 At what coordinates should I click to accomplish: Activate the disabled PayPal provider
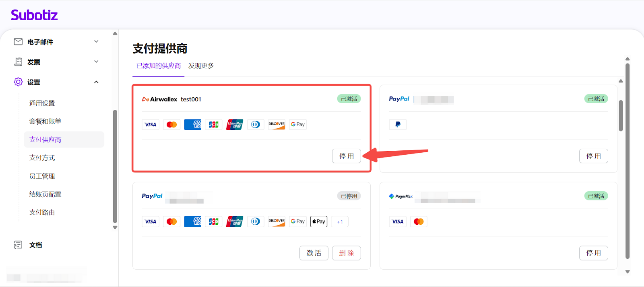314,253
